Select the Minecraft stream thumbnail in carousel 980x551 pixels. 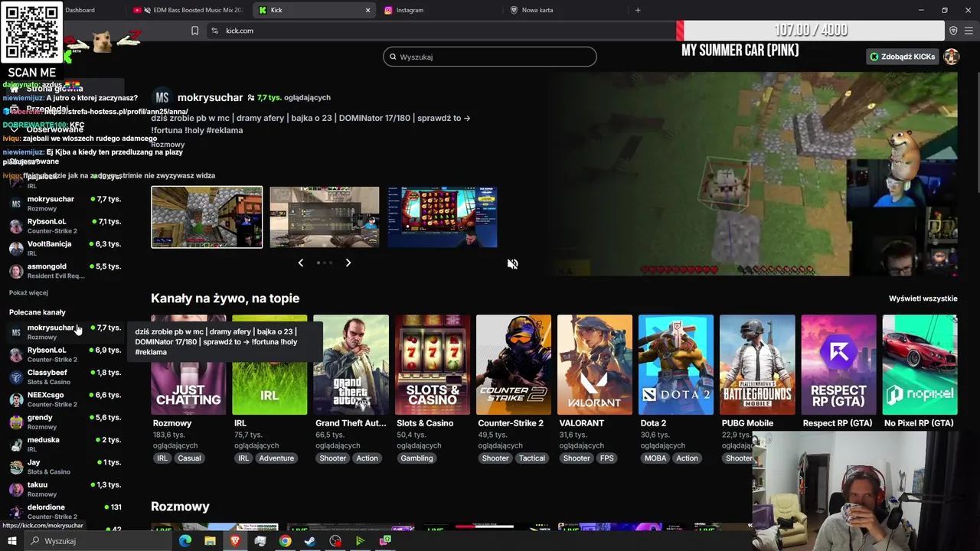(207, 217)
